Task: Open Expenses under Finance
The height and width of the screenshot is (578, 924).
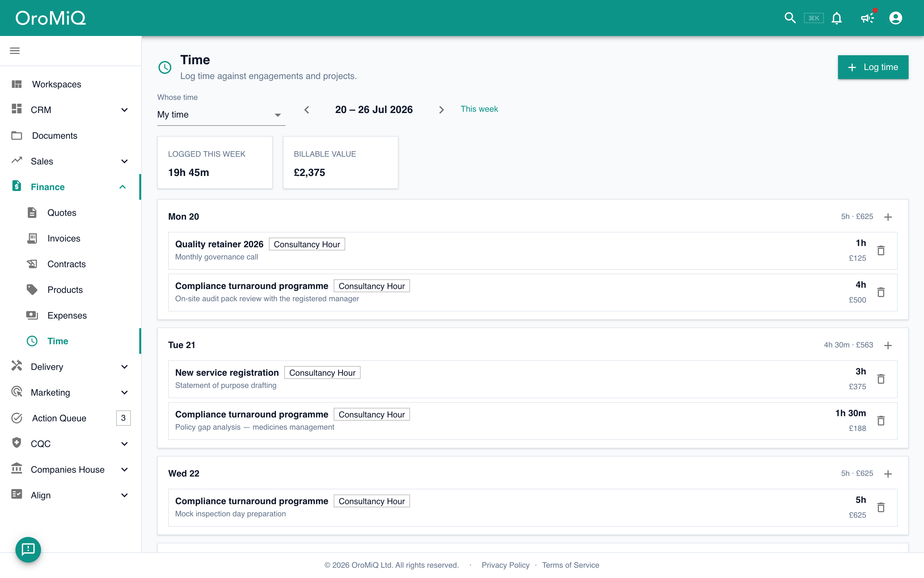Action: (71, 315)
